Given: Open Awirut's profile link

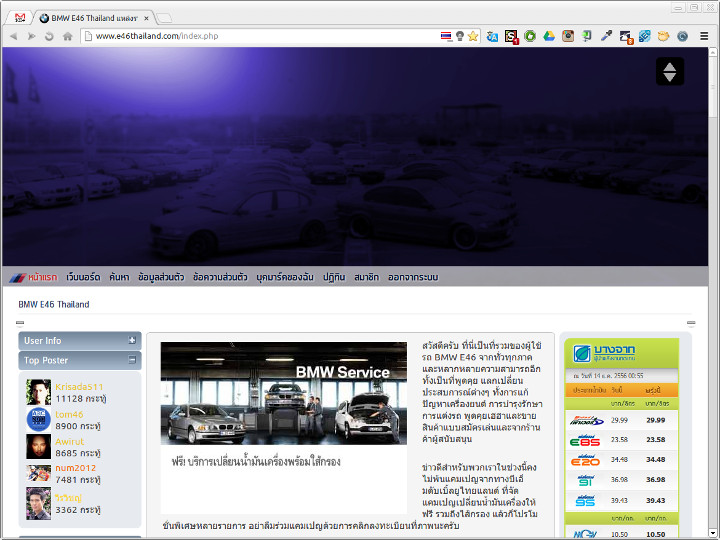Looking at the screenshot, I should point(70,441).
